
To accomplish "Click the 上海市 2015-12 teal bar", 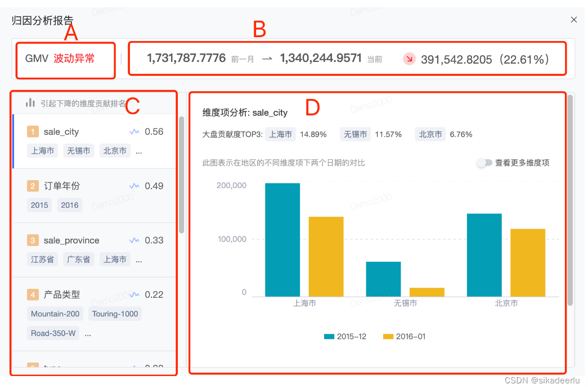I will [x=282, y=240].
